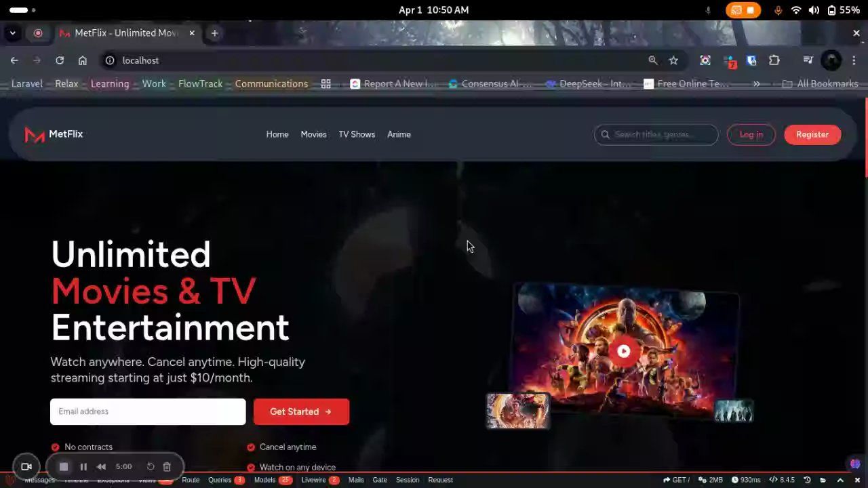Open the Bitwarden shield extension

[x=751, y=60]
